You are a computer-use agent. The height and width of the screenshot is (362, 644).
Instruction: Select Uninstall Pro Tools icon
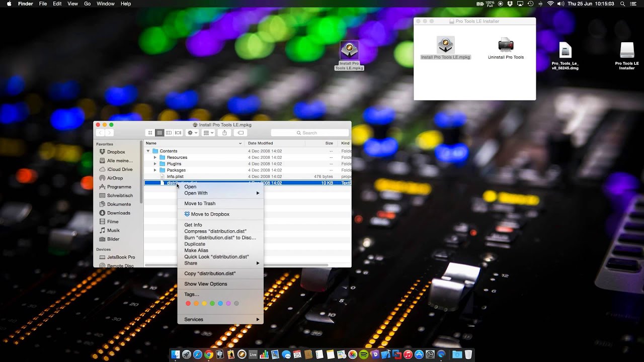(506, 48)
